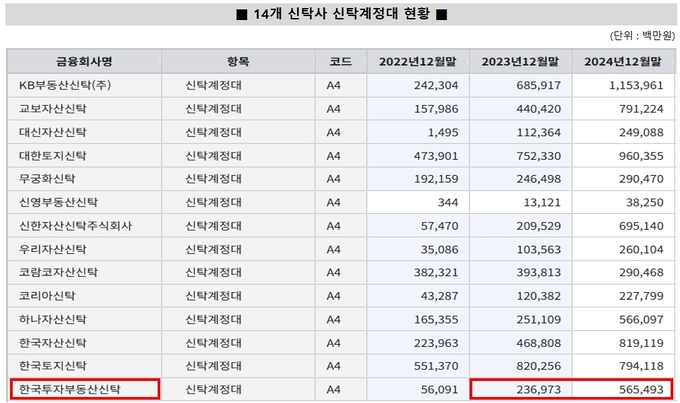Click the 코드 column header
Viewport: 680px width, 403px height.
340,61
